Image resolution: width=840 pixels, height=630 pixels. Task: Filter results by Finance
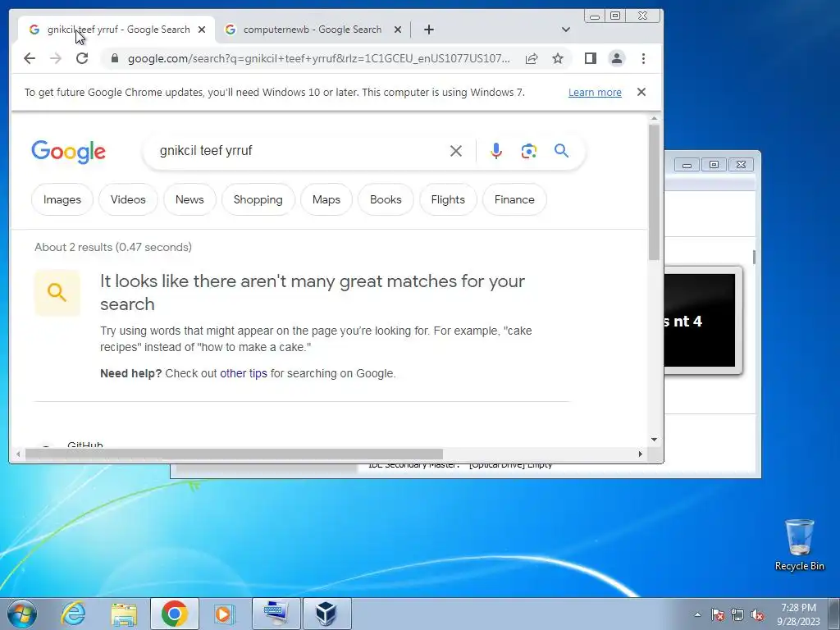514,199
